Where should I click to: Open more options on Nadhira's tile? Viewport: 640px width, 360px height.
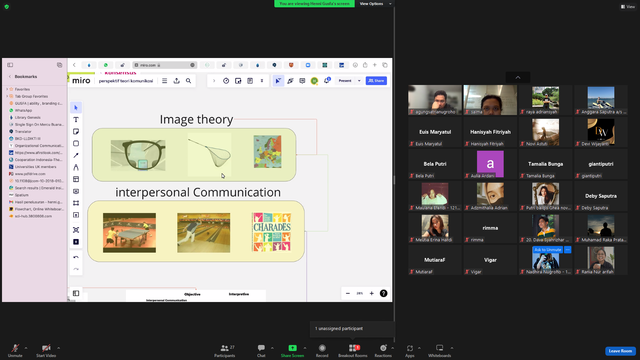(x=567, y=249)
